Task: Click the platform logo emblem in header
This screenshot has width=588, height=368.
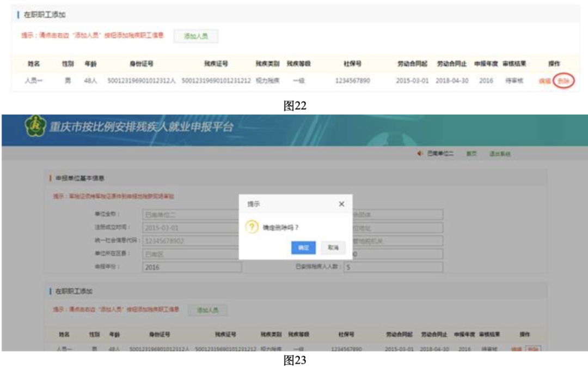Action: tap(36, 127)
